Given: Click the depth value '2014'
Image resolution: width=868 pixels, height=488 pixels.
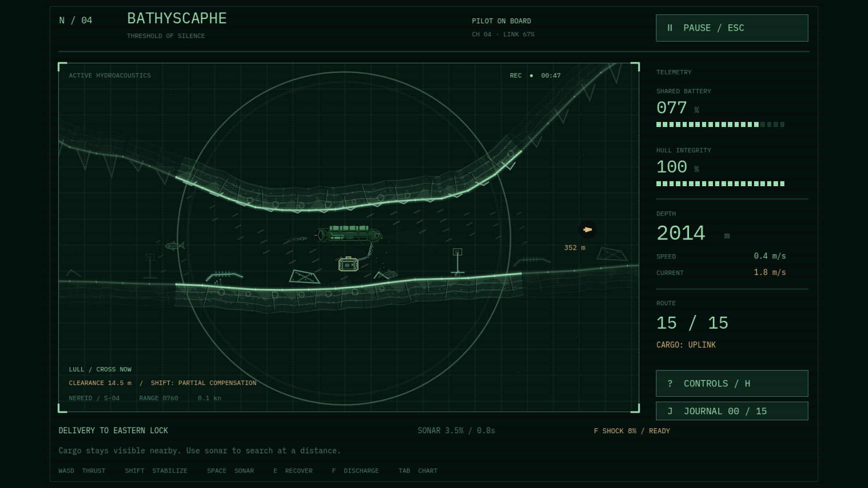Looking at the screenshot, I should [681, 233].
